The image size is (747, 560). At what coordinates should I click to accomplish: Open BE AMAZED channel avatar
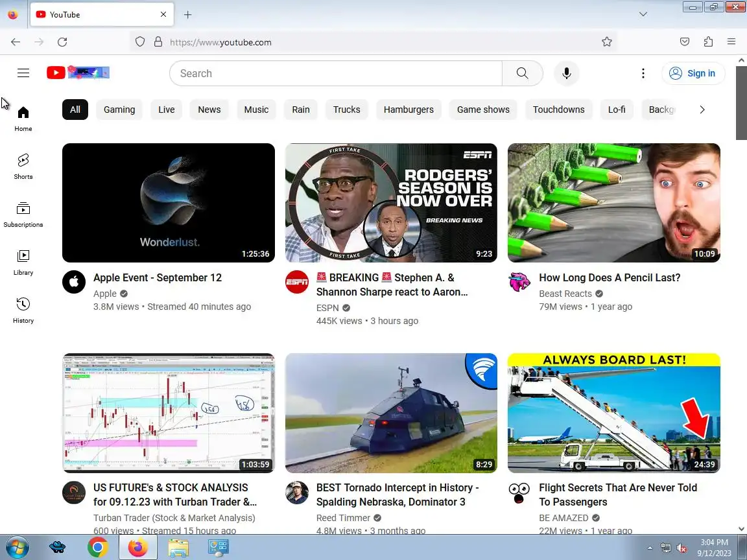tap(519, 493)
